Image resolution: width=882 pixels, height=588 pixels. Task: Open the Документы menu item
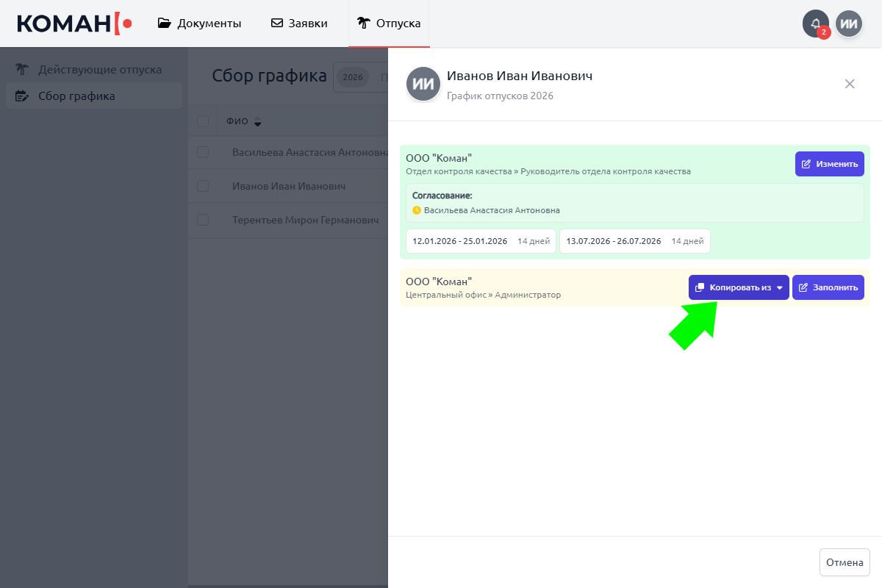[200, 24]
